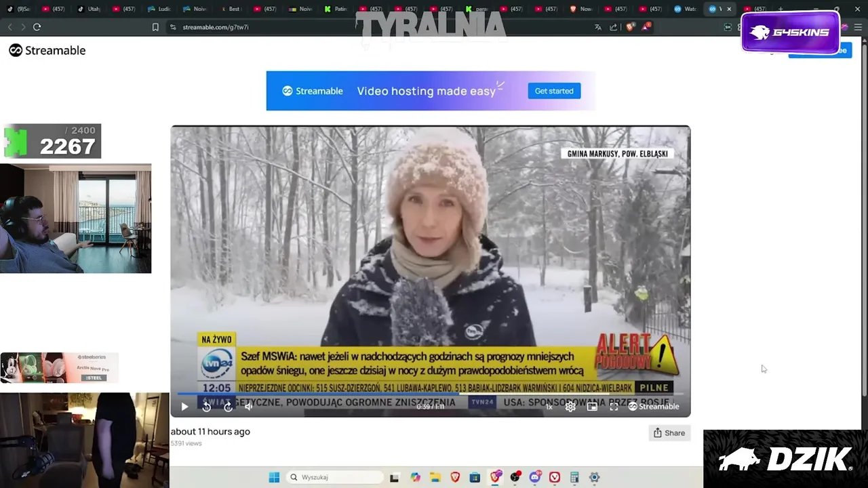Image resolution: width=868 pixels, height=488 pixels.
Task: Open video settings gear in player
Action: (x=570, y=407)
